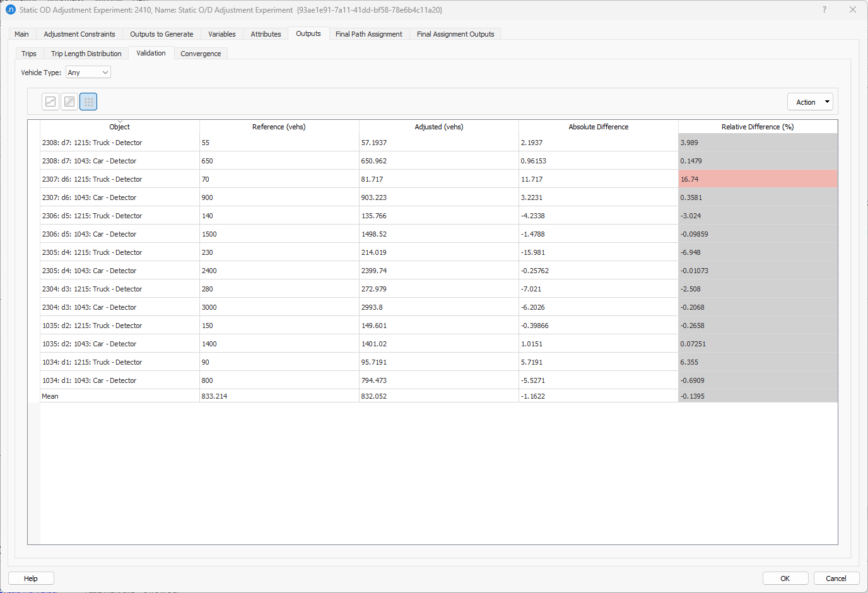This screenshot has height=593, width=868.
Task: Select row 2305: d4: 1215: Truck - Detector
Action: 120,252
